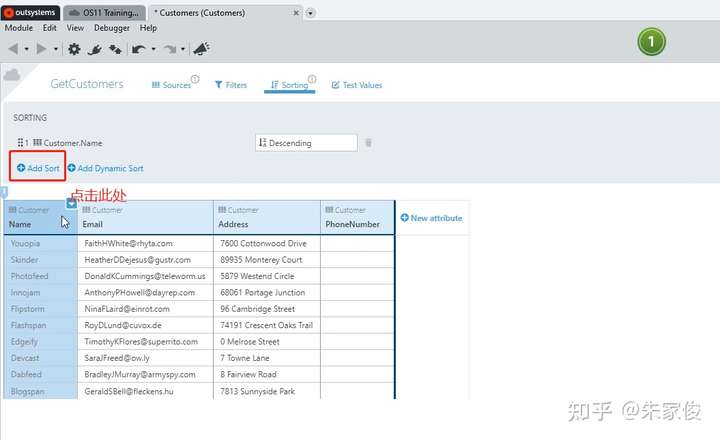Click the Flipstorm name cell
720x440 pixels.
tap(41, 309)
